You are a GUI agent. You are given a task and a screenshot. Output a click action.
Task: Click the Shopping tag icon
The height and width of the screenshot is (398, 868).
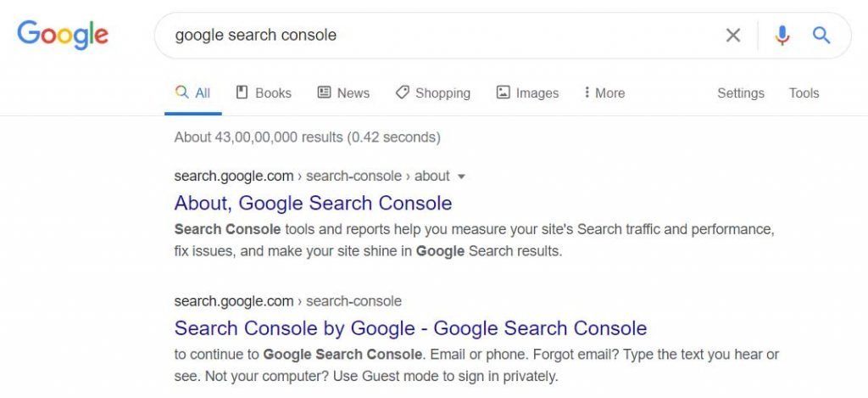403,92
